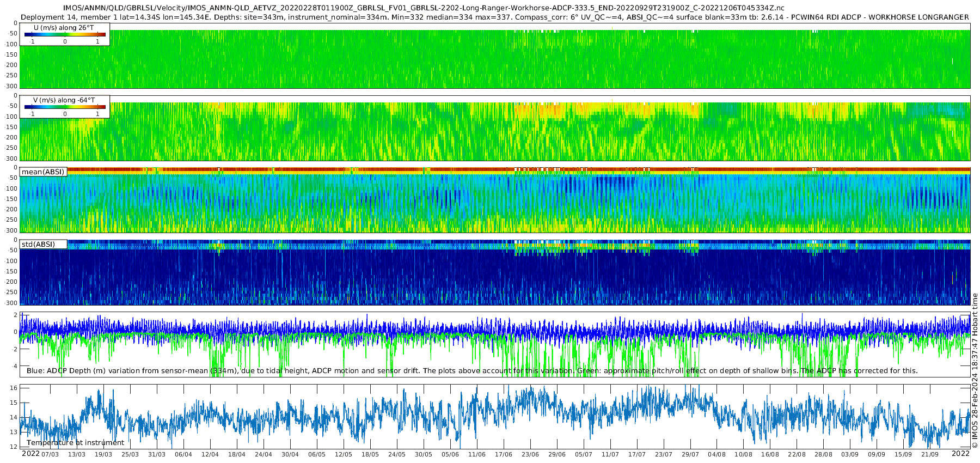Viewport: 980px width, 463px height.
Task: Click the '30/04' date tick
Action: pyautogui.click(x=290, y=455)
